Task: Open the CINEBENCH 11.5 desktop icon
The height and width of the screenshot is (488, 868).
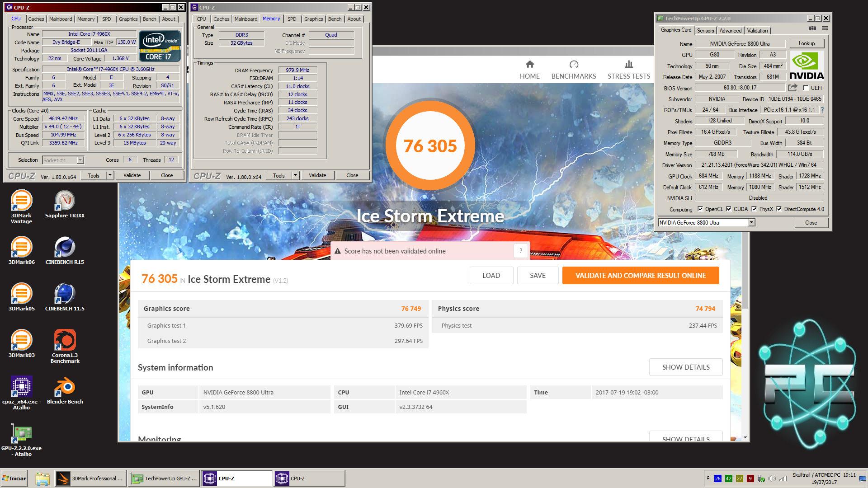Action: coord(65,297)
